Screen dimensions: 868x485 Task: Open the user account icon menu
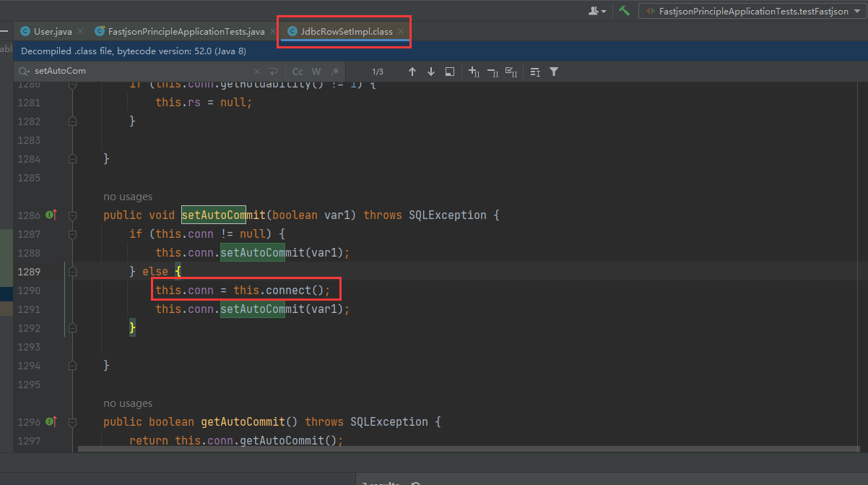tap(597, 11)
